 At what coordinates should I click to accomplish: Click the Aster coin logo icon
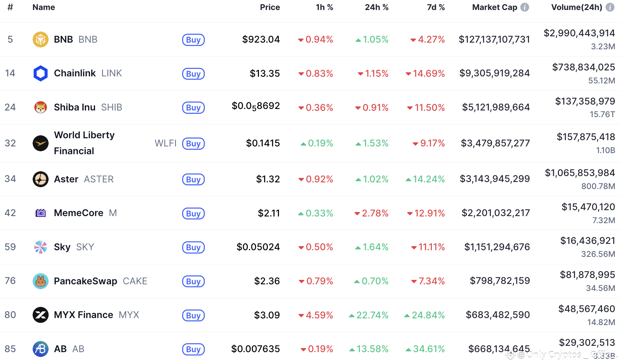pyautogui.click(x=40, y=179)
